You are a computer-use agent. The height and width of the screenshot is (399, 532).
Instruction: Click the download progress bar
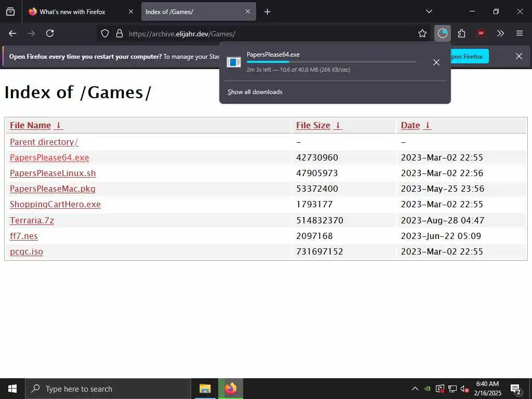331,62
